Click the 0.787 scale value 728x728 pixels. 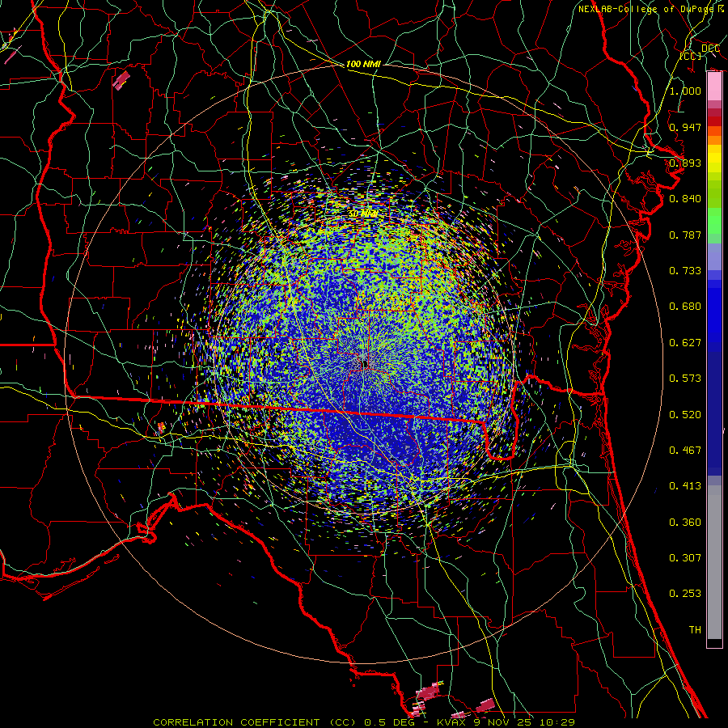(685, 235)
